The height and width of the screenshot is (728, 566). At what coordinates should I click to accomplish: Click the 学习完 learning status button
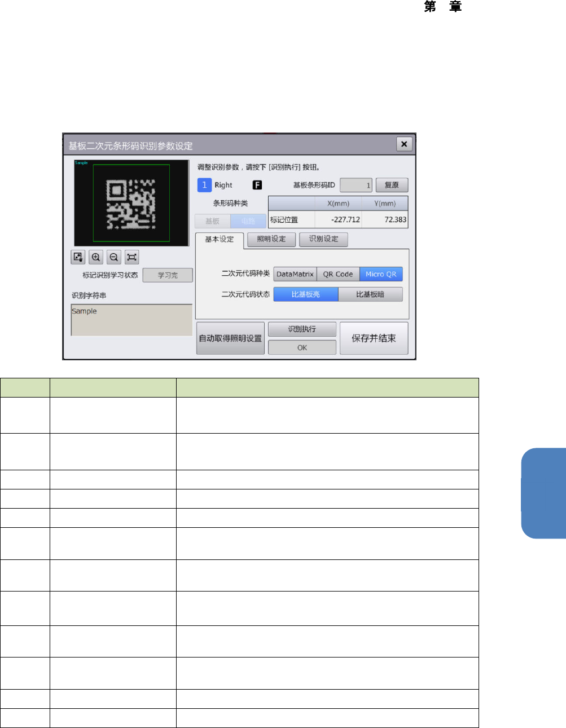[x=168, y=275]
